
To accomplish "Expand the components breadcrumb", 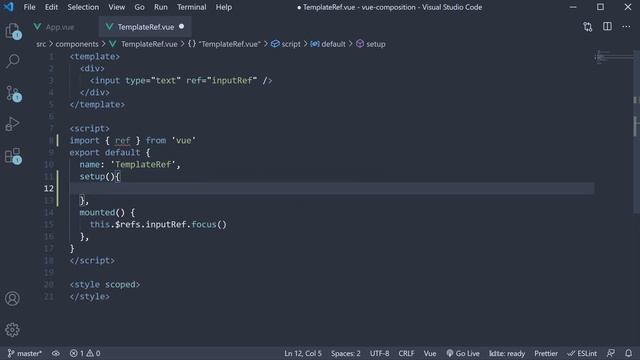I will tap(77, 44).
